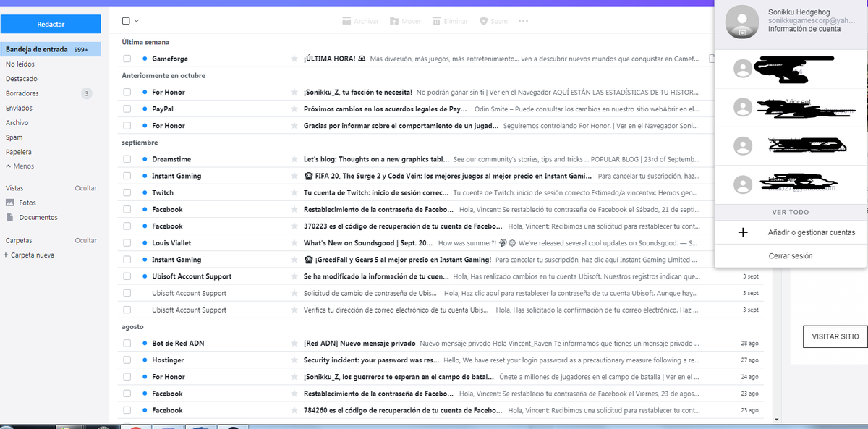Star the Dreamstime Let's blog email
868x429 pixels.
[x=294, y=159]
